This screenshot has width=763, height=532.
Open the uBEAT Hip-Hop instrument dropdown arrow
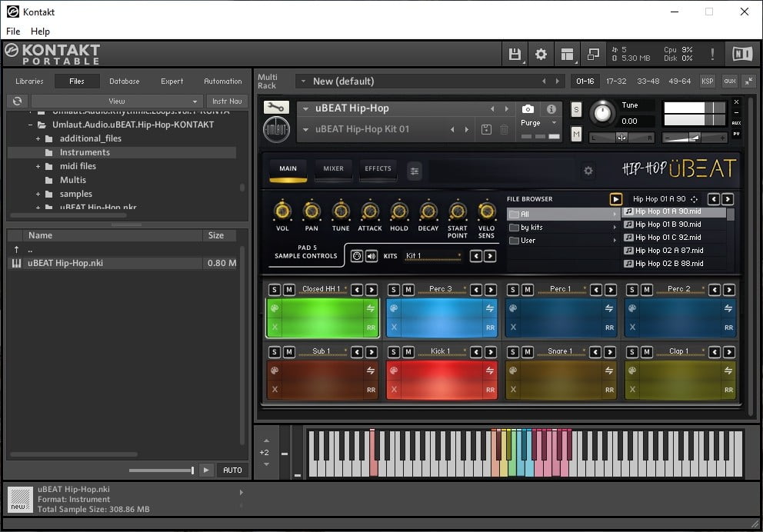point(305,109)
